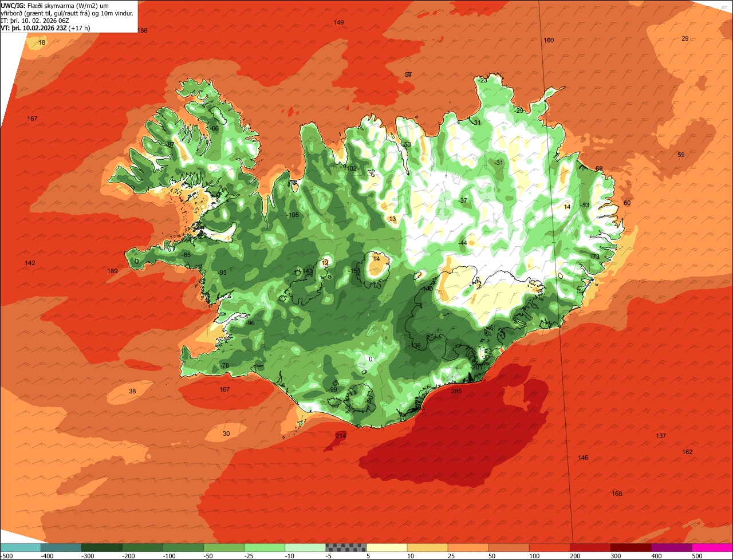Click the value -44 in eastern Iceland
Image resolution: width=733 pixels, height=560 pixels.
[x=463, y=243]
